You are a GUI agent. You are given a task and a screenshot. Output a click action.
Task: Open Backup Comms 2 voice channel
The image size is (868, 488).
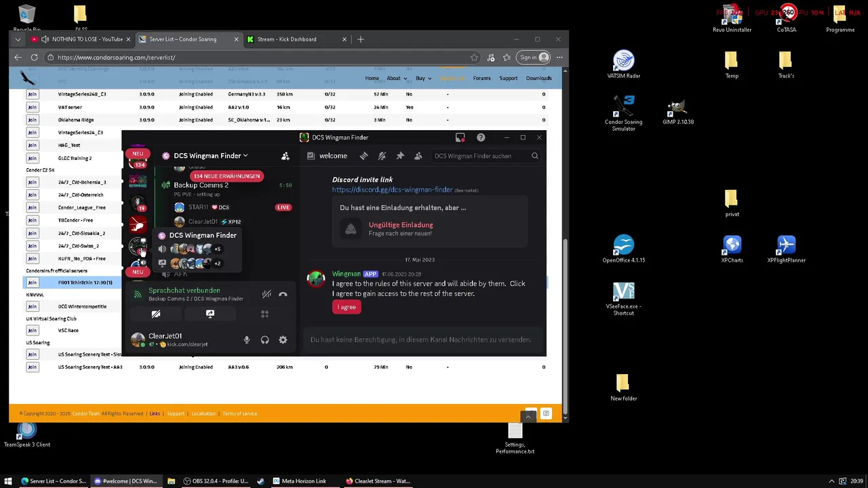pyautogui.click(x=201, y=185)
